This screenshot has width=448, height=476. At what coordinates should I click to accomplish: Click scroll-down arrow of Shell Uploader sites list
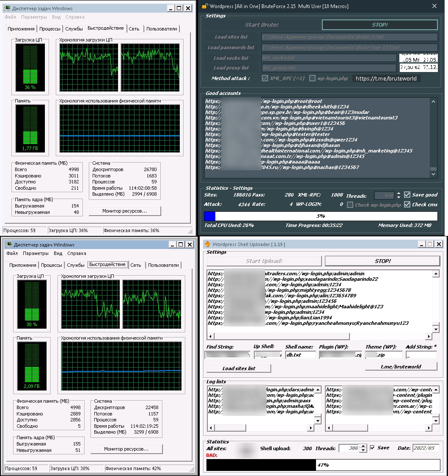tap(436, 329)
